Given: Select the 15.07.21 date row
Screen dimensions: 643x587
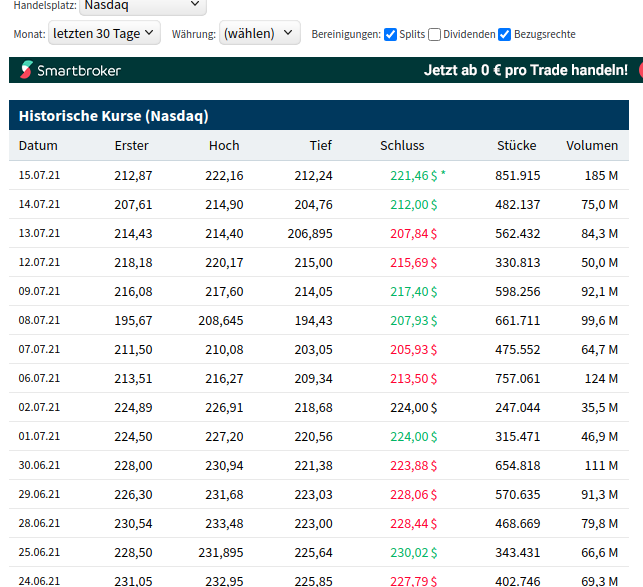Looking at the screenshot, I should pos(39,175).
